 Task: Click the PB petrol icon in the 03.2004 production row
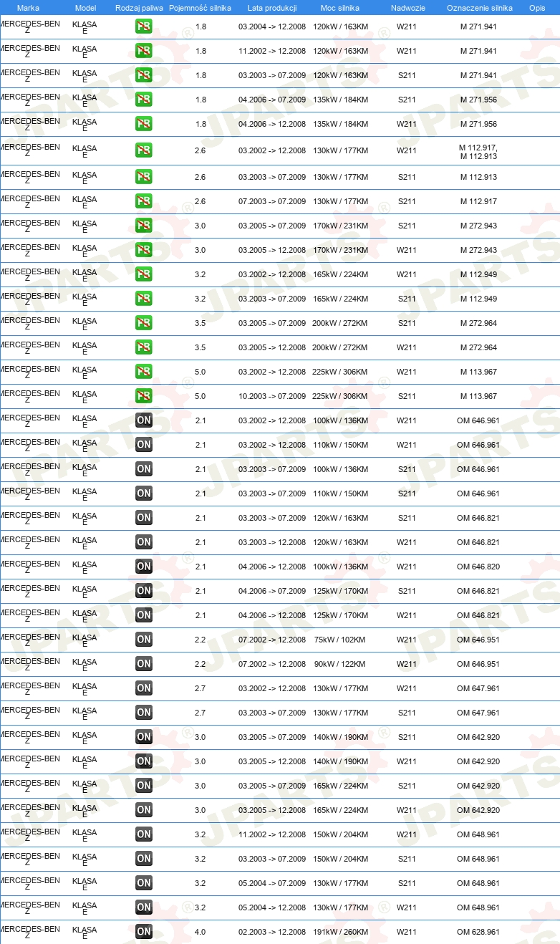coord(143,27)
